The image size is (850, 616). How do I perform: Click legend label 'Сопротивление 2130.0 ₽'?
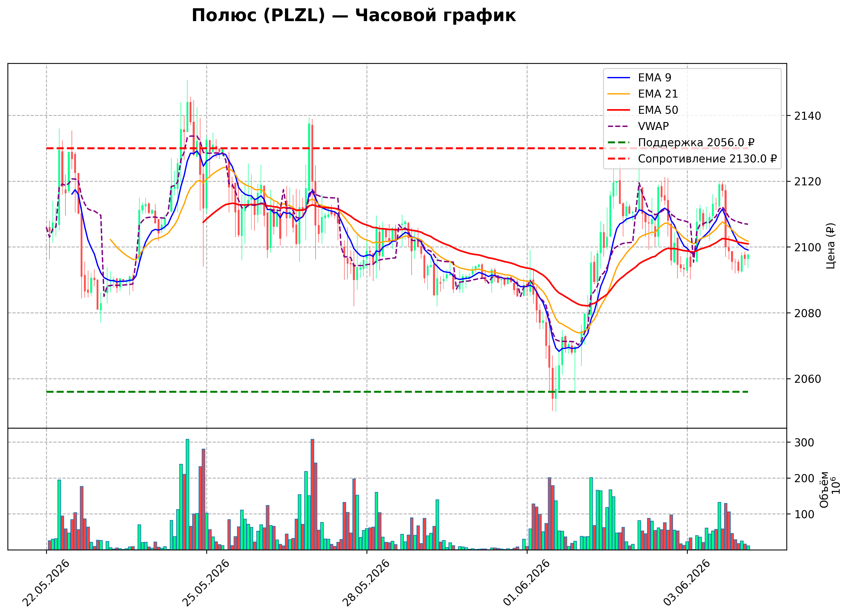[707, 159]
